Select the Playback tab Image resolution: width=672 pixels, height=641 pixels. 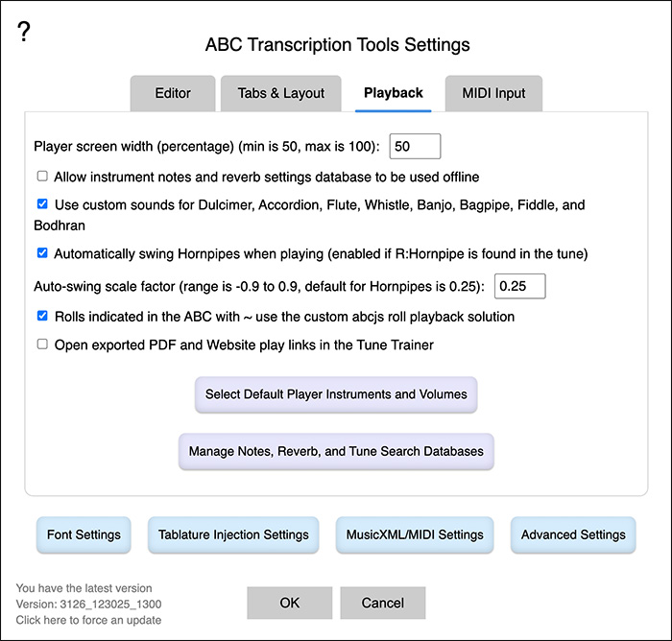click(393, 93)
